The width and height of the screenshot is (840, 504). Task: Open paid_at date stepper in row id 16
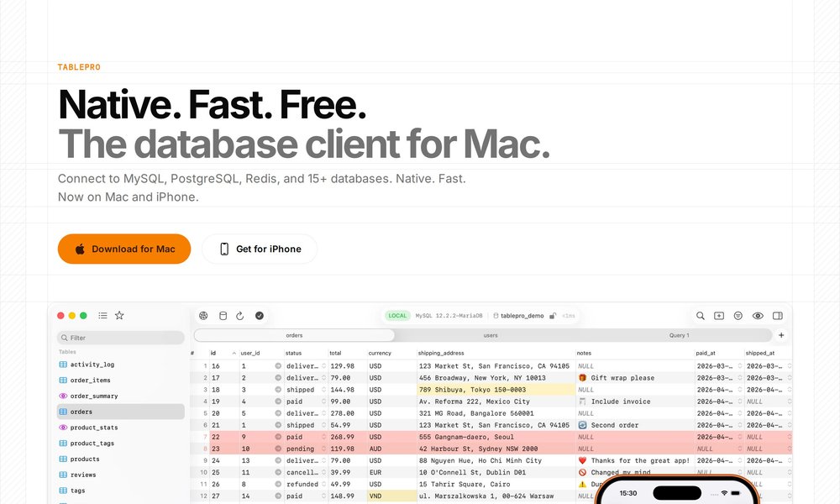coord(740,365)
